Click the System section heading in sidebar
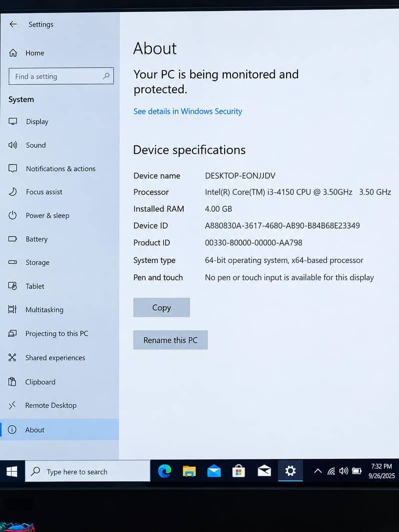 pyautogui.click(x=21, y=99)
